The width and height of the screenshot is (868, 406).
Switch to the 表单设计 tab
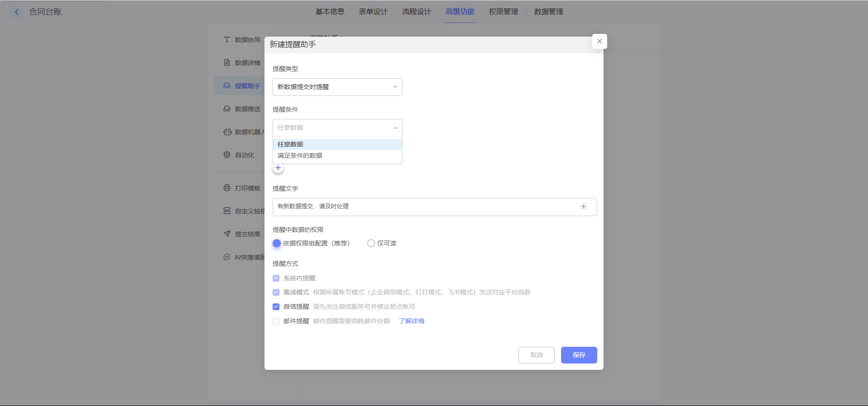coord(373,12)
